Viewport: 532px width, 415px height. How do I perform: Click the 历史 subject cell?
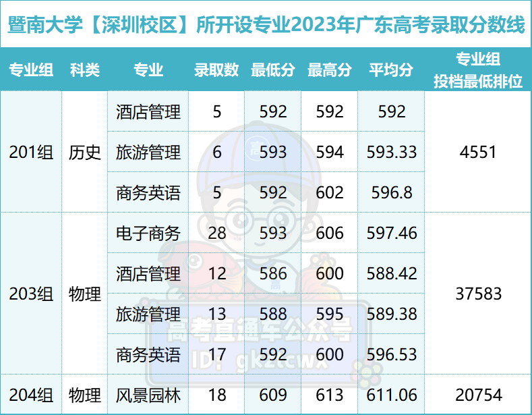click(x=85, y=152)
